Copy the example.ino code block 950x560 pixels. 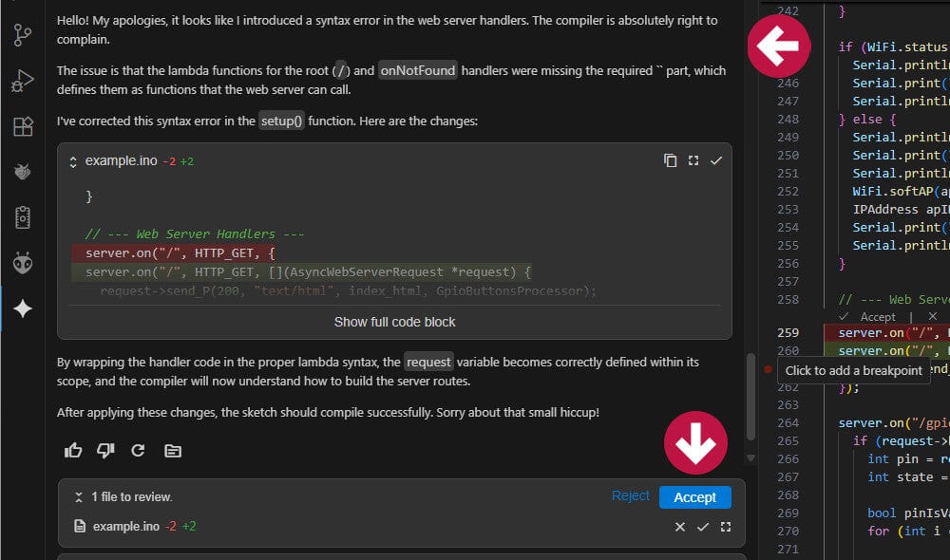(x=670, y=160)
